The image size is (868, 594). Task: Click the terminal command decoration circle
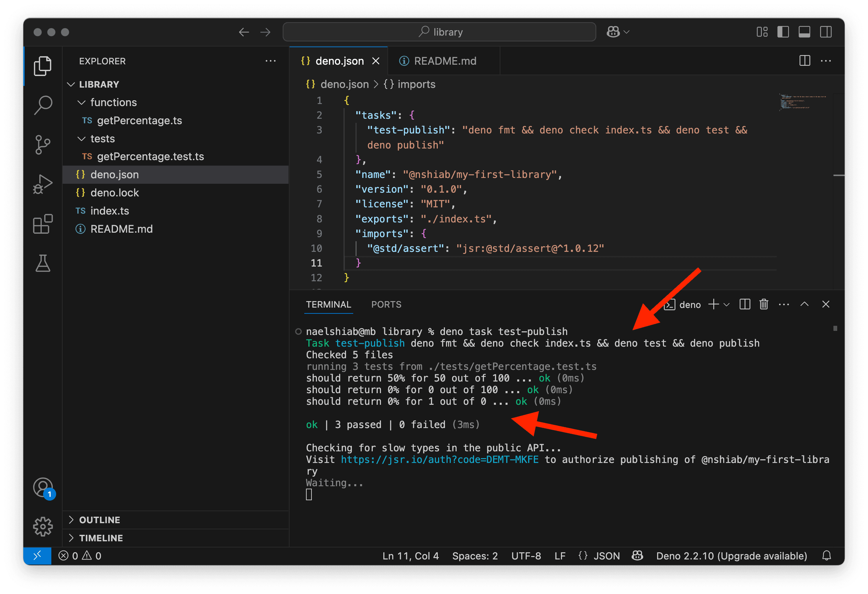tap(298, 331)
